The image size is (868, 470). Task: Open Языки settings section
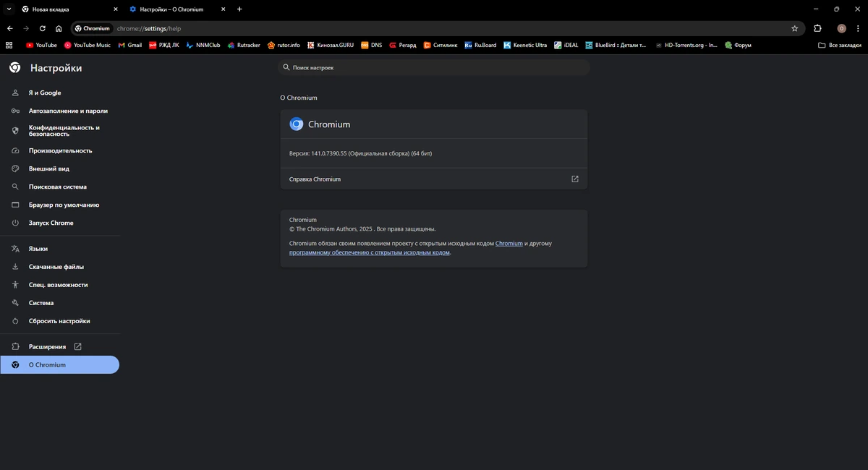click(x=60, y=249)
